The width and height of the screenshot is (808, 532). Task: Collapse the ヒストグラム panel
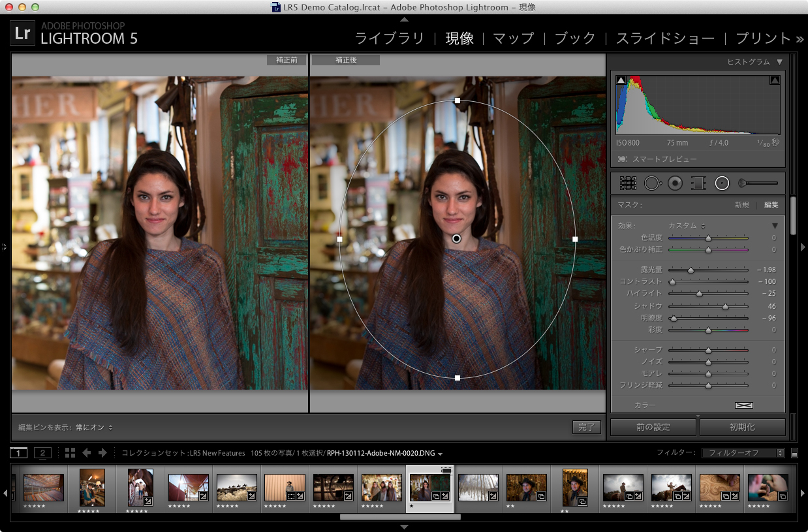click(x=779, y=62)
